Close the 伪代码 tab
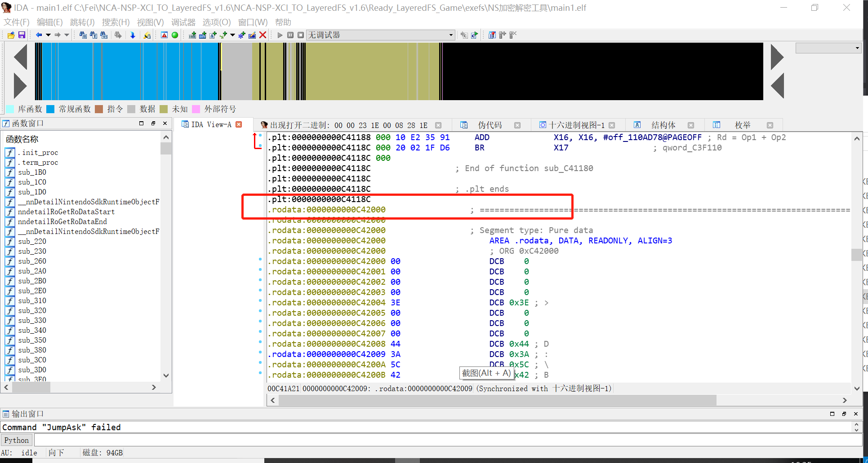 [x=517, y=125]
